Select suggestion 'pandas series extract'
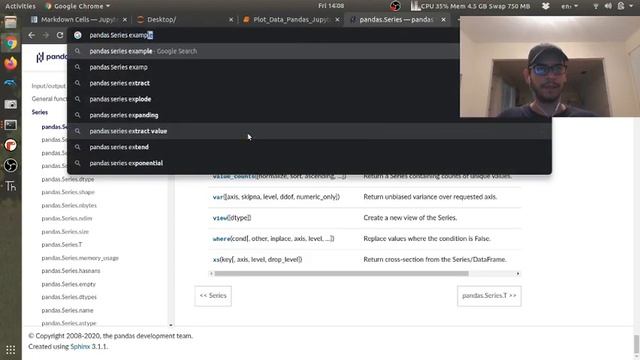This screenshot has height=360, width=640. (309, 83)
